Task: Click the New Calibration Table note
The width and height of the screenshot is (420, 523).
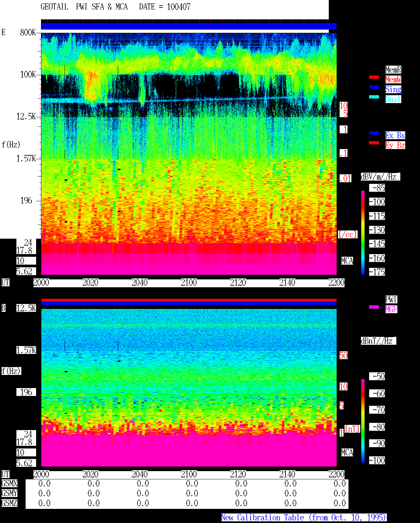Action: [304, 518]
